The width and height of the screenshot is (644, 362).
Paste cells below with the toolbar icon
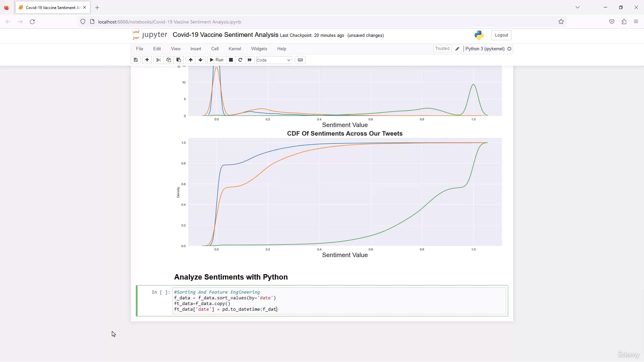179,60
